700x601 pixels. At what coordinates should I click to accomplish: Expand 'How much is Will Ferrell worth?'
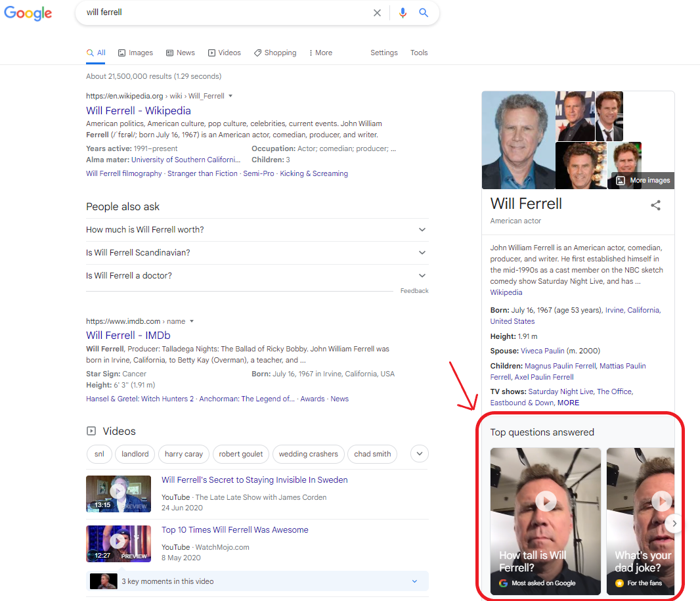(x=257, y=229)
